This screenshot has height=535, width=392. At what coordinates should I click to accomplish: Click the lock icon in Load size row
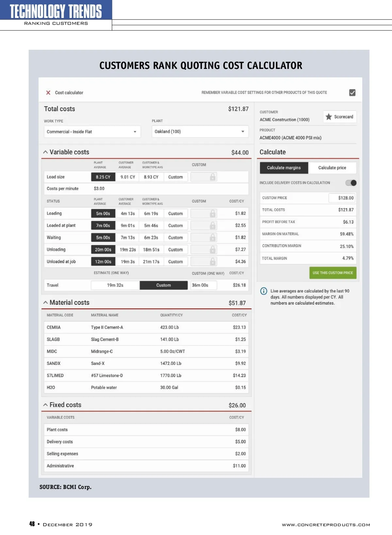[212, 177]
